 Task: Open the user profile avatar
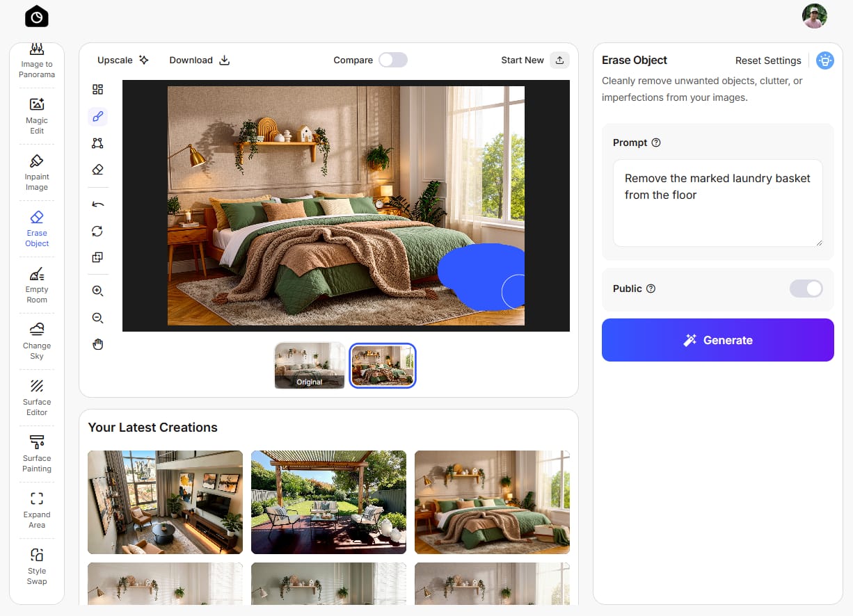click(x=814, y=16)
